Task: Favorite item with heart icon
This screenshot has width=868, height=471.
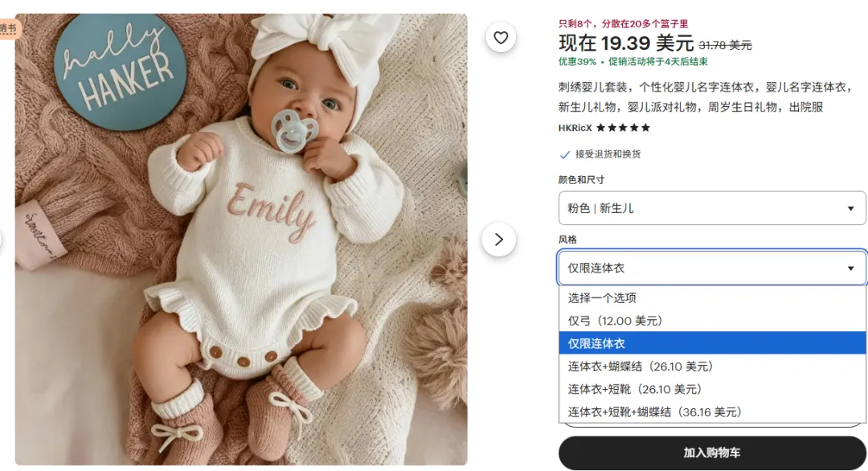Action: point(501,38)
